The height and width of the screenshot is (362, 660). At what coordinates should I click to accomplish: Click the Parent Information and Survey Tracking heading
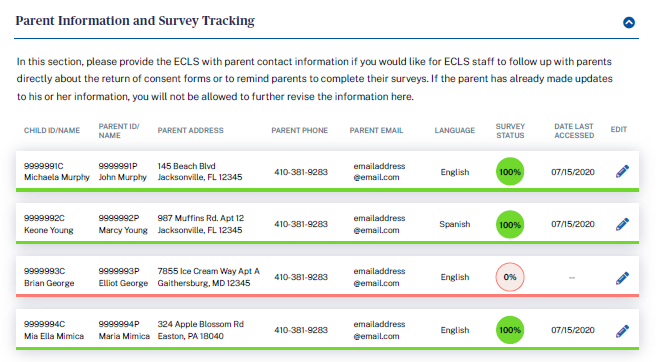point(135,21)
